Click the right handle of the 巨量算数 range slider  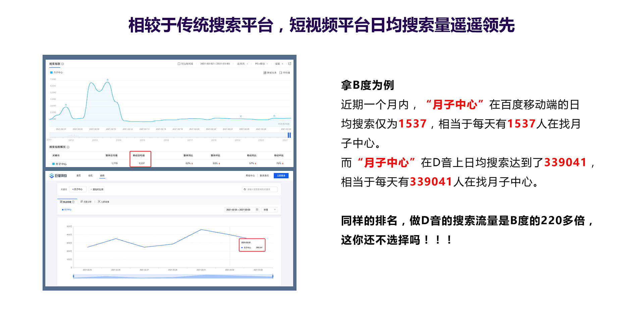[273, 276]
